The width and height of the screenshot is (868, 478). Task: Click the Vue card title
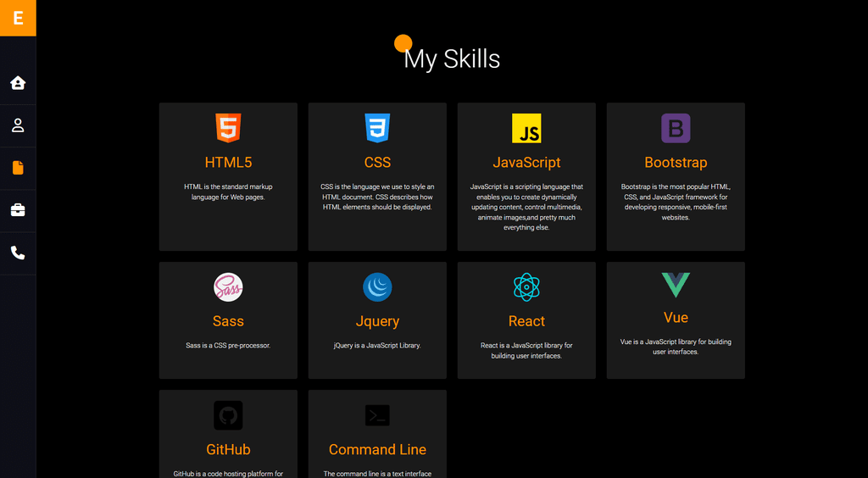click(676, 318)
